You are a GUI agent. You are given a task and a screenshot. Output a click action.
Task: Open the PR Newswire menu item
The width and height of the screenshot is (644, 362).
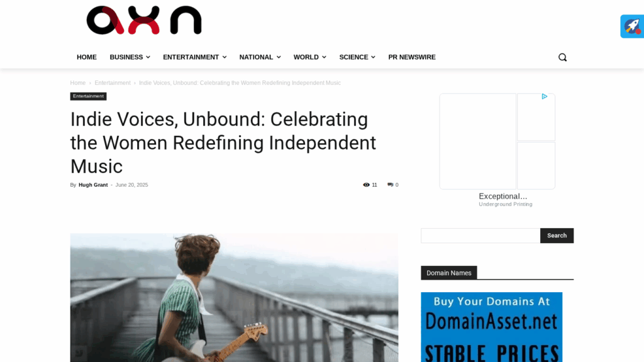pyautogui.click(x=412, y=57)
